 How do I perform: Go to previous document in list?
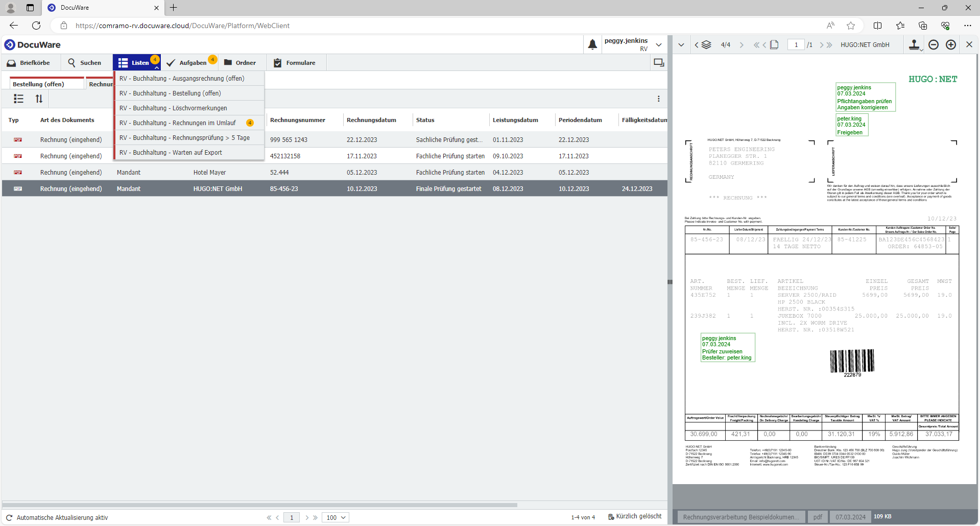(x=697, y=45)
